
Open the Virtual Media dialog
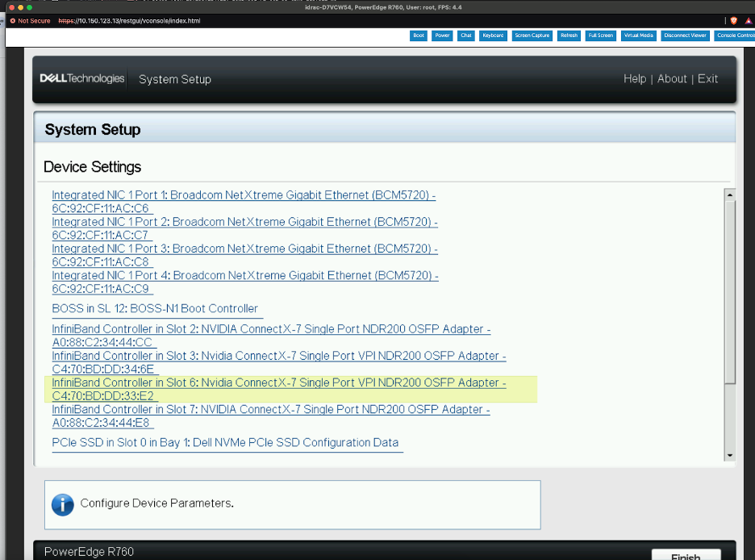click(638, 36)
